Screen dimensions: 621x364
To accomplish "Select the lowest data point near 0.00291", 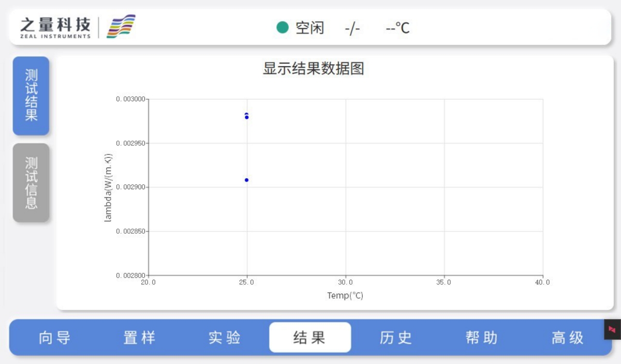I will click(247, 180).
